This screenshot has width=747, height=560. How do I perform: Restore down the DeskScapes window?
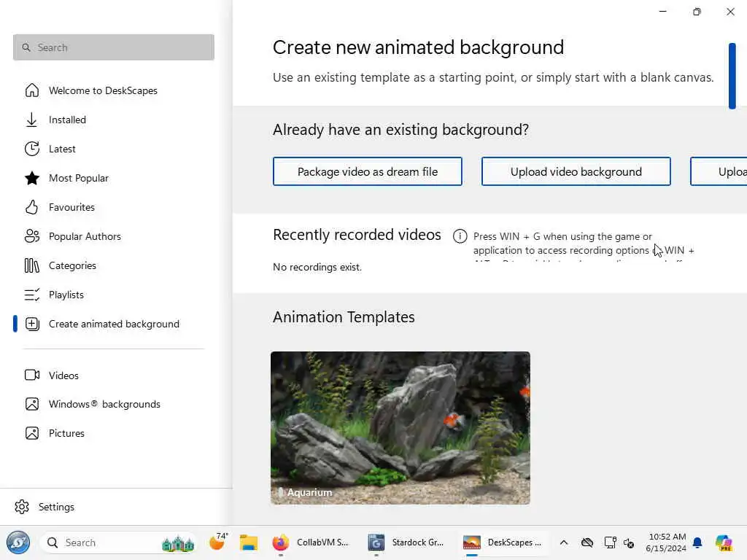pos(697,12)
